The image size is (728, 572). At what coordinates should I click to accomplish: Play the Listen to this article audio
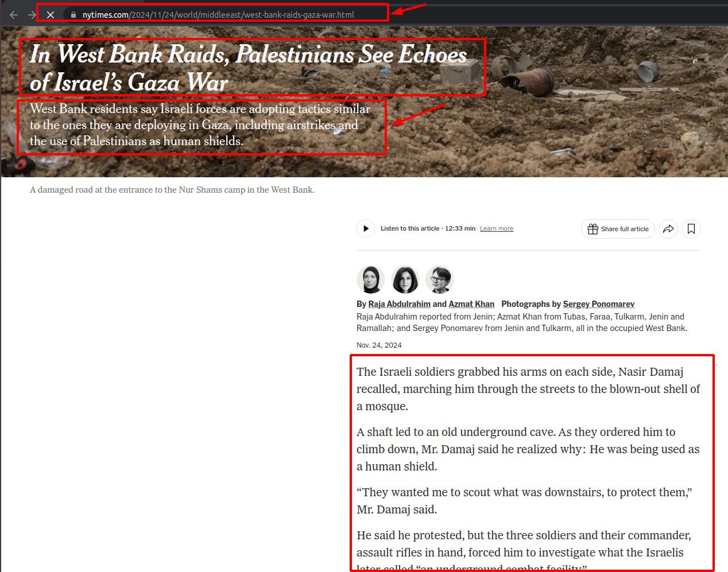[x=366, y=228]
